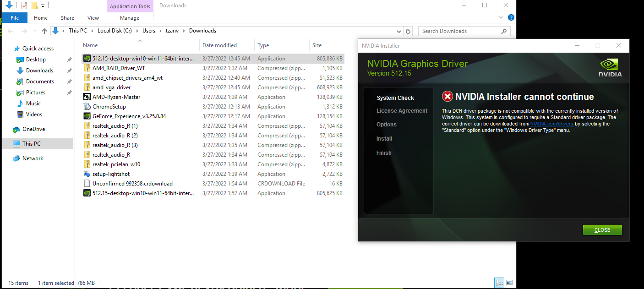Switch to the Share ribbon tab
The image size is (644, 289).
[x=67, y=18]
